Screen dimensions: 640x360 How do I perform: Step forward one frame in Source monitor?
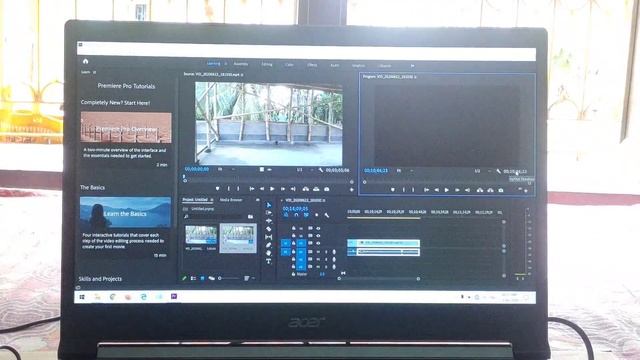tap(282, 189)
